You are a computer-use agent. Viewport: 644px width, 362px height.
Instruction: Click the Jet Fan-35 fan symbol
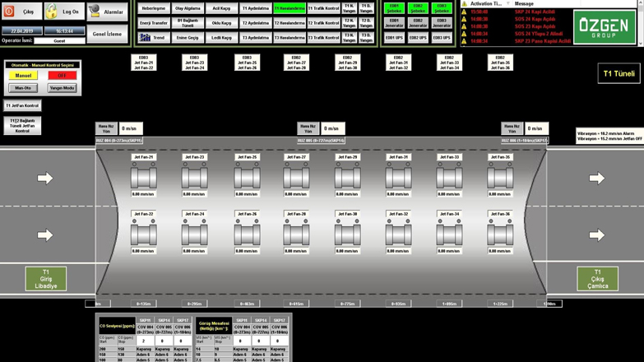499,178
